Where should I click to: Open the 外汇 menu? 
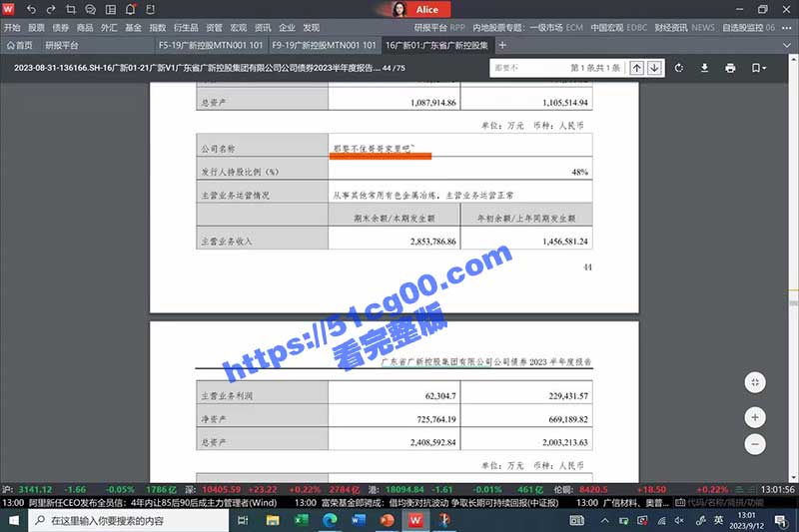point(109,28)
